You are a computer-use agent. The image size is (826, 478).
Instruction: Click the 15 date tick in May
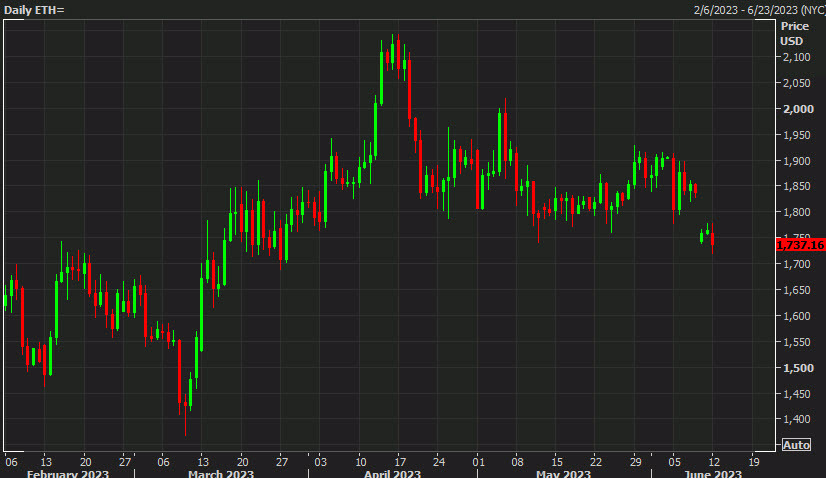tap(556, 462)
